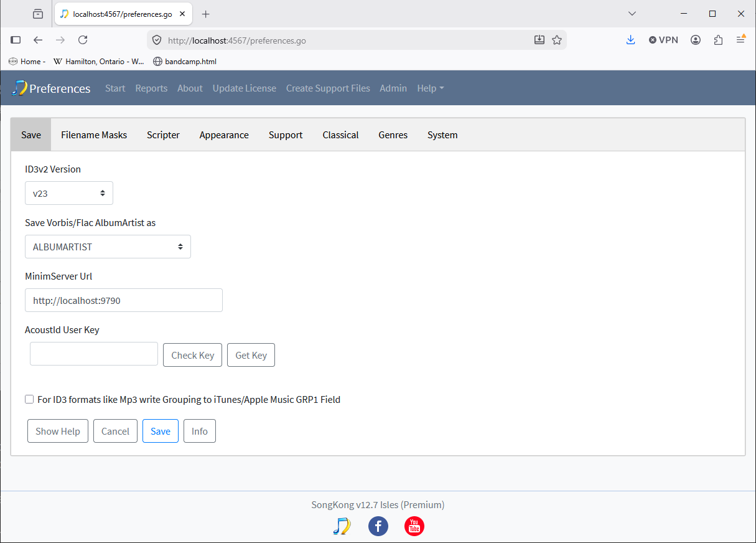Open the Start nav link
This screenshot has width=756, height=543.
coord(115,88)
